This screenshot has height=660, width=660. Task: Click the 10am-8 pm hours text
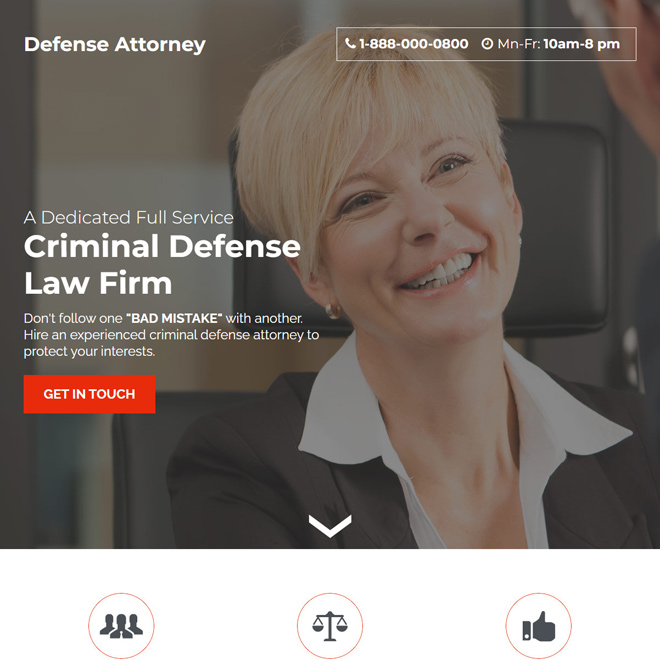pos(581,44)
